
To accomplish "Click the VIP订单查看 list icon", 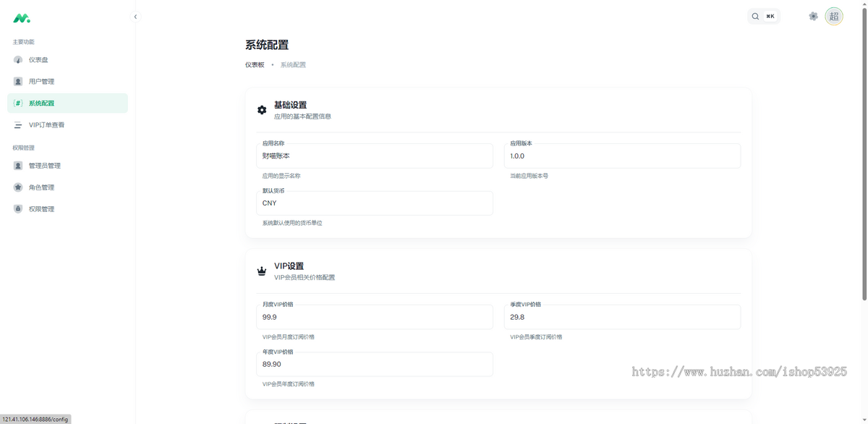I will tap(18, 124).
